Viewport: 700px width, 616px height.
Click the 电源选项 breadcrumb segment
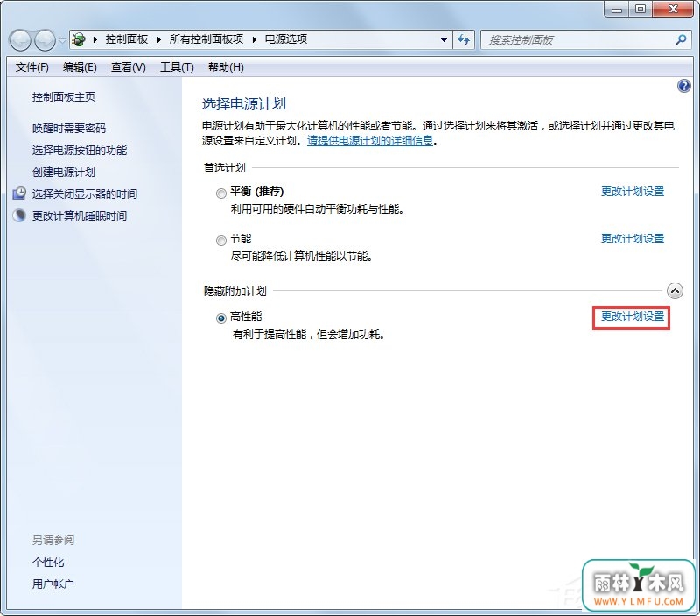[x=286, y=39]
